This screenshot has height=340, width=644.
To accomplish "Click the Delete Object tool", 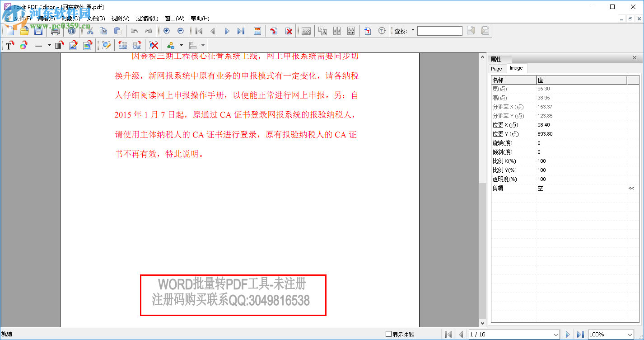I will 154,45.
